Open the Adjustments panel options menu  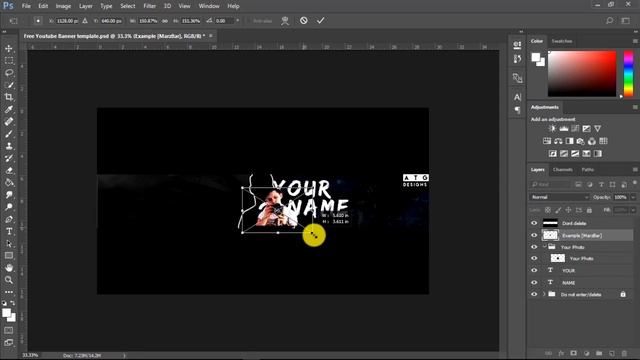tap(635, 107)
